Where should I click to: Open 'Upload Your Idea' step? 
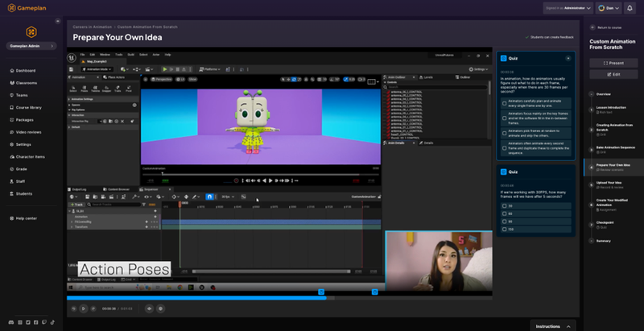coord(609,184)
